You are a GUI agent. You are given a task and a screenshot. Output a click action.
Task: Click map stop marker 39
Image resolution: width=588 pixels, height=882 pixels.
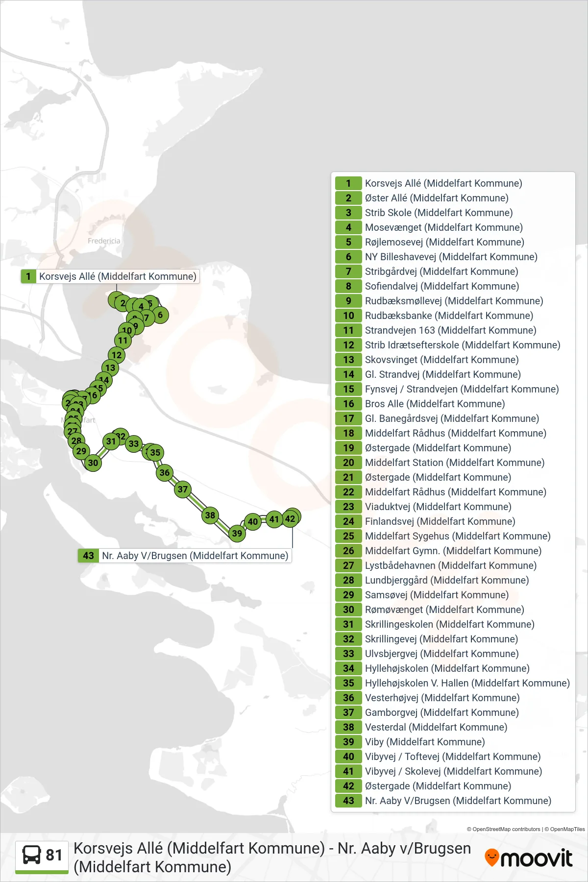[237, 533]
